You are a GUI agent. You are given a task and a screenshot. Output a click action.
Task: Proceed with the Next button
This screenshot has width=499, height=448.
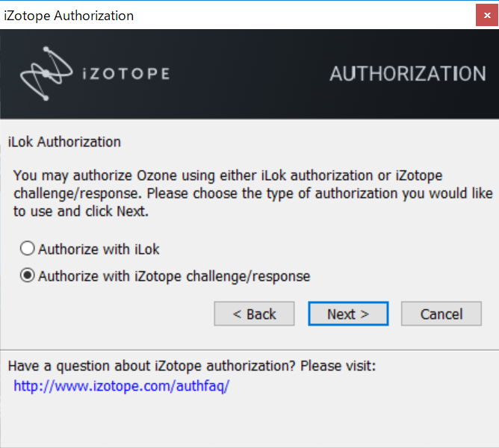tap(348, 314)
